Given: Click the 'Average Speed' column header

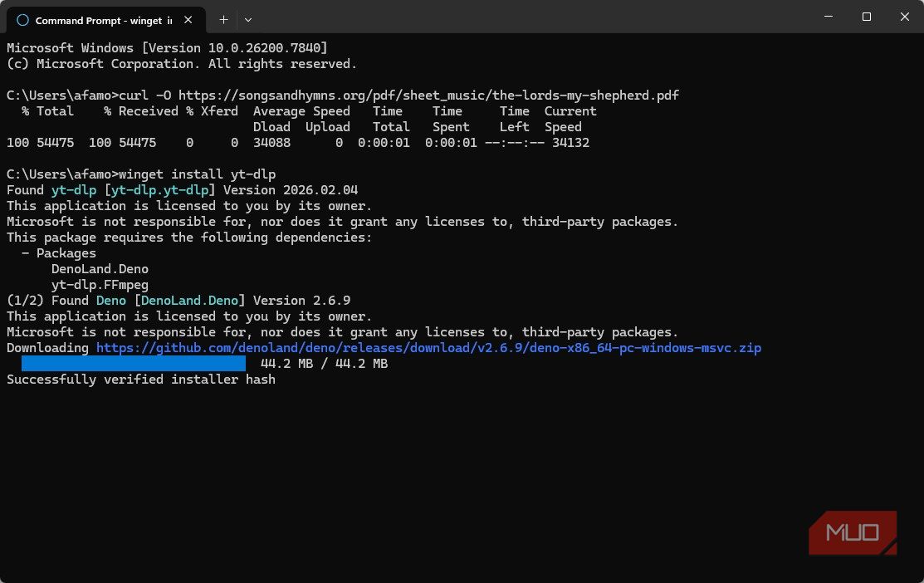Looking at the screenshot, I should click(301, 111).
